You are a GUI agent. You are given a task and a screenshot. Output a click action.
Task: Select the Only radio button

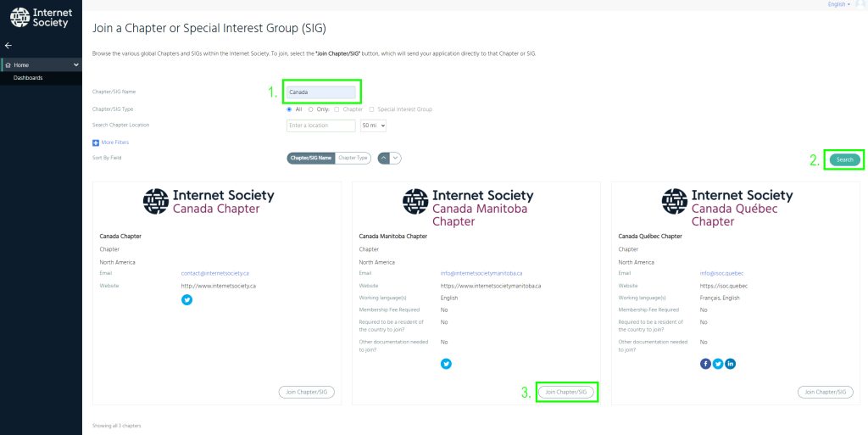pyautogui.click(x=310, y=109)
